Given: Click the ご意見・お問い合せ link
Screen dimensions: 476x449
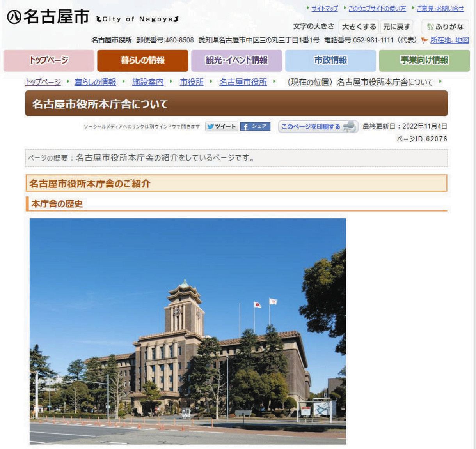Looking at the screenshot, I should click(x=440, y=9).
